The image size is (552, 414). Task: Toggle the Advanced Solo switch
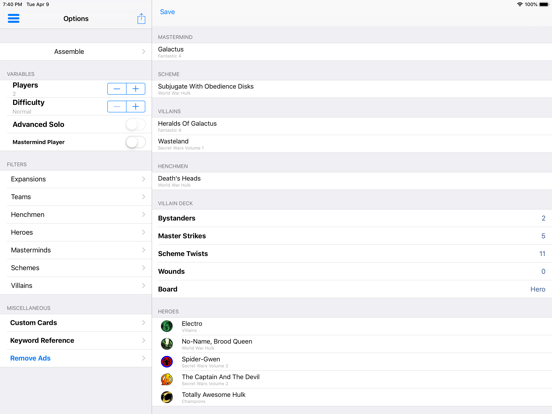(136, 124)
